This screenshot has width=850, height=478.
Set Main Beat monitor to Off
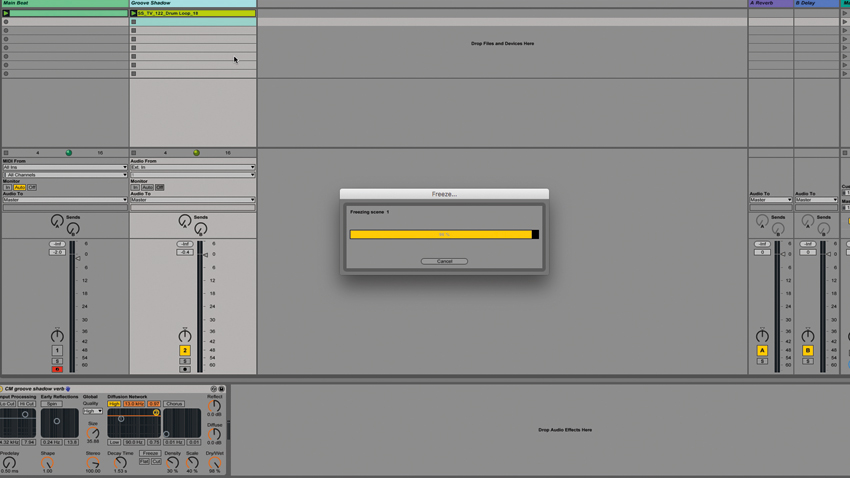click(32, 188)
